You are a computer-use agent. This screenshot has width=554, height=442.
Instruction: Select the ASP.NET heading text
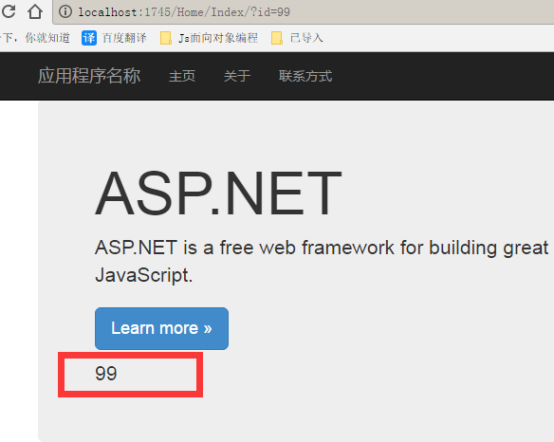pyautogui.click(x=218, y=193)
